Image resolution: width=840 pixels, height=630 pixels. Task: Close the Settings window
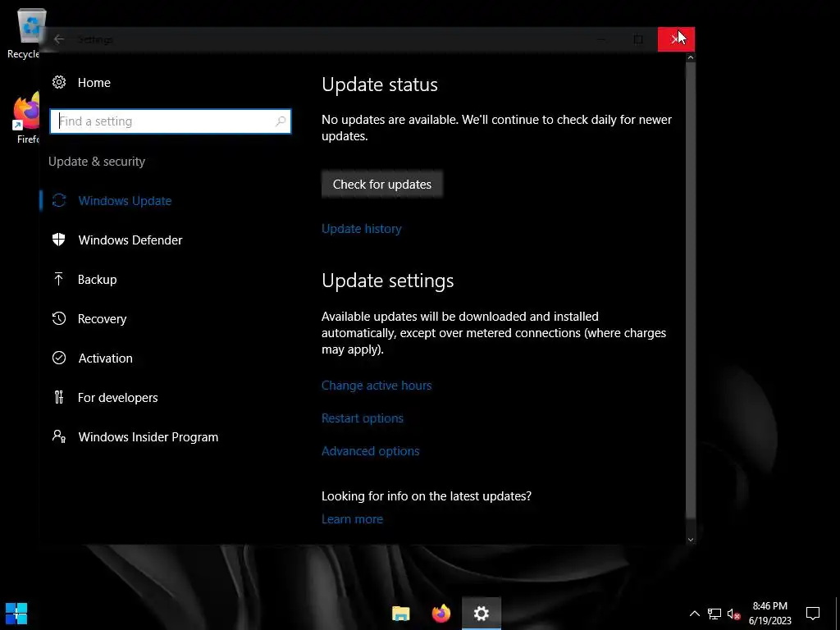click(676, 39)
